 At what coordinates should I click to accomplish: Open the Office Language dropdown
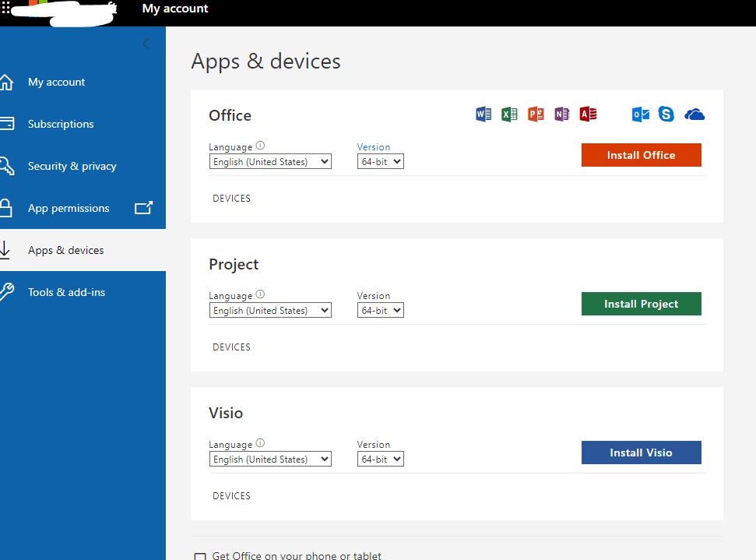[x=270, y=161]
